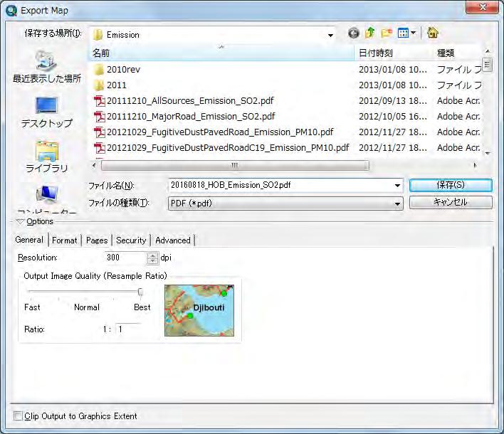504x434 pixels.
Task: Sort by the Date (日付時刻) column header
Action: click(x=394, y=53)
